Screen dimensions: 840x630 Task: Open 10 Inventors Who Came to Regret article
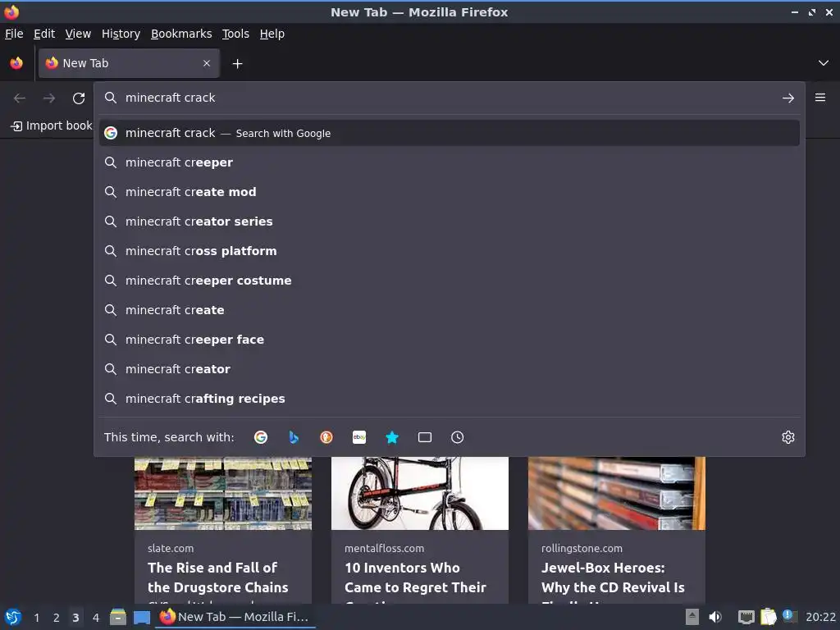tap(415, 577)
